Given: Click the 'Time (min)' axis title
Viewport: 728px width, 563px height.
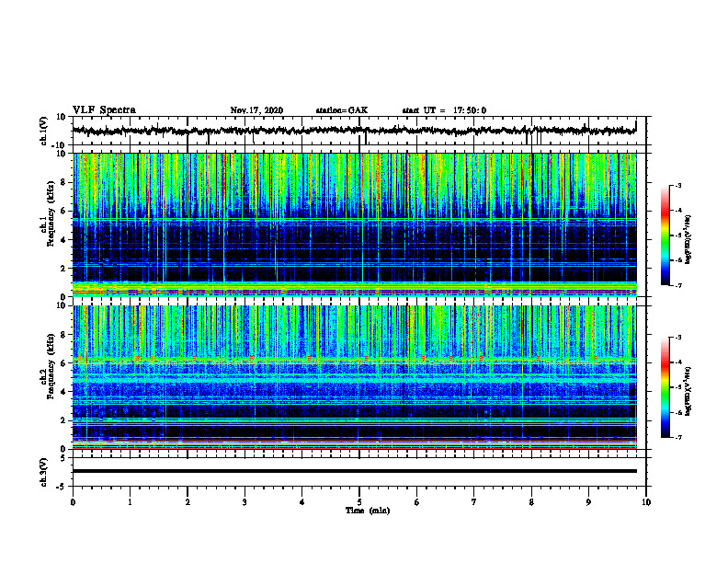Looking at the screenshot, I should tap(368, 511).
